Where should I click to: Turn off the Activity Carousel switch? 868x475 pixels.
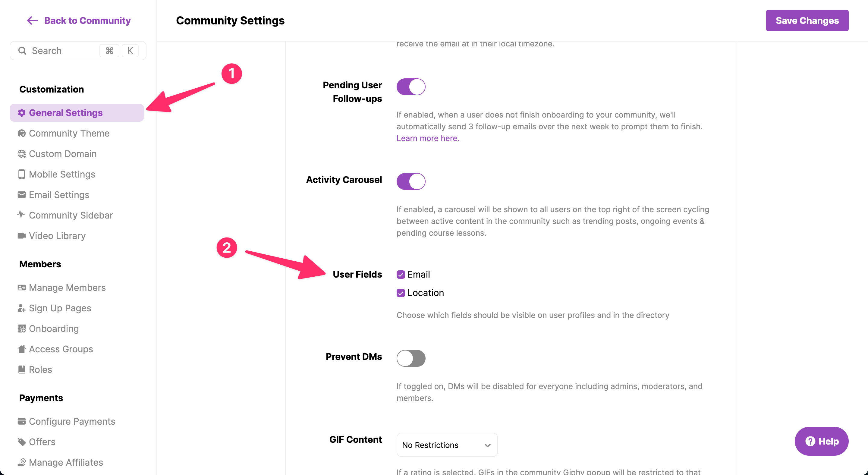click(x=411, y=181)
